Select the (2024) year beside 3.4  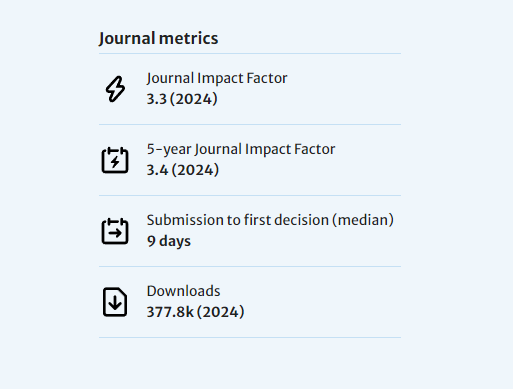pyautogui.click(x=195, y=170)
